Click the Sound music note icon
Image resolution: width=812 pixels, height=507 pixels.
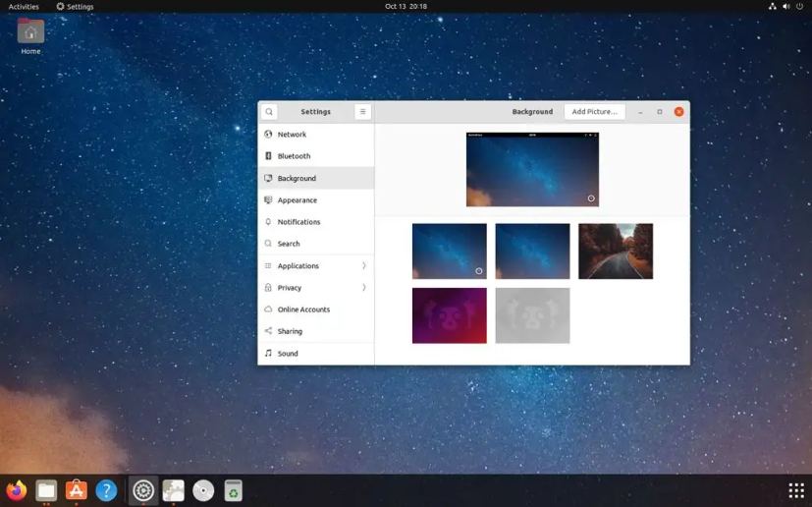268,354
